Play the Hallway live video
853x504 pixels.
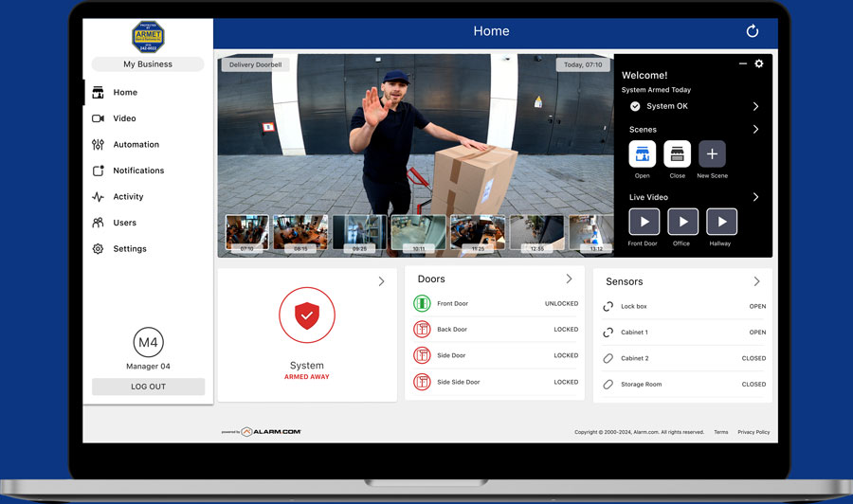click(721, 222)
